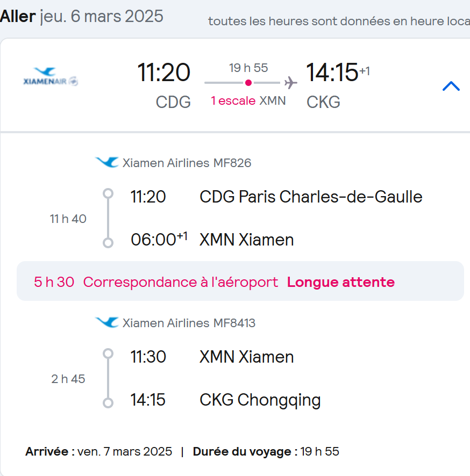Click the CDG departure circle marker
Screen dimensions: 470x476
108,193
